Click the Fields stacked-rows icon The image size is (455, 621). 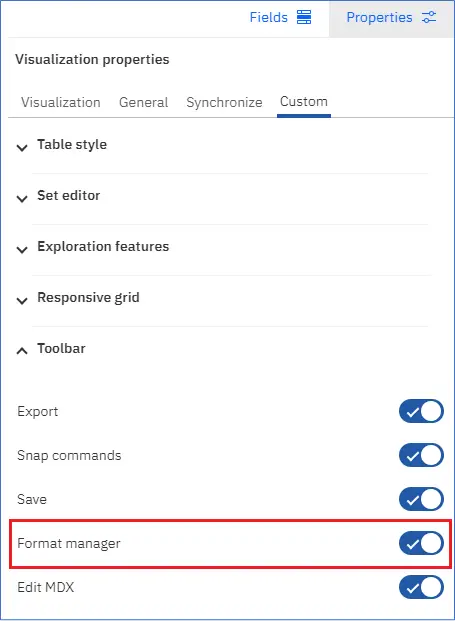304,17
